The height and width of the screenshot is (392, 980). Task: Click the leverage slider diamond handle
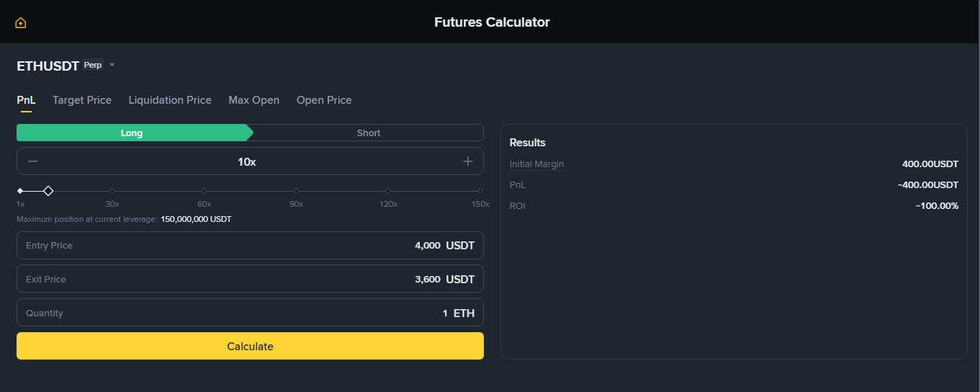[x=48, y=191]
